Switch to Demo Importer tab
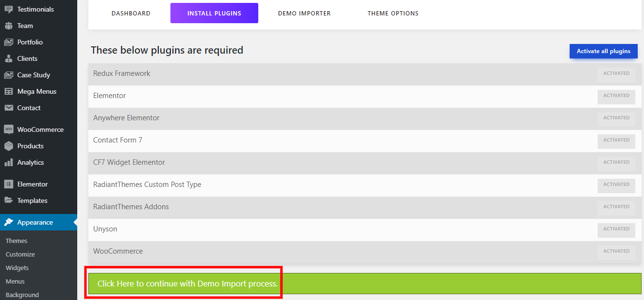Image resolution: width=644 pixels, height=300 pixels. [304, 14]
